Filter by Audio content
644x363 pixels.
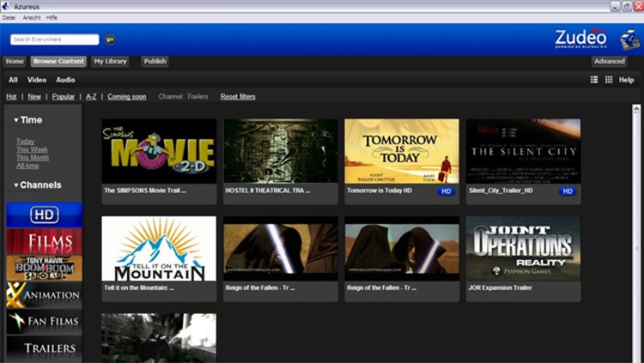[x=65, y=80]
